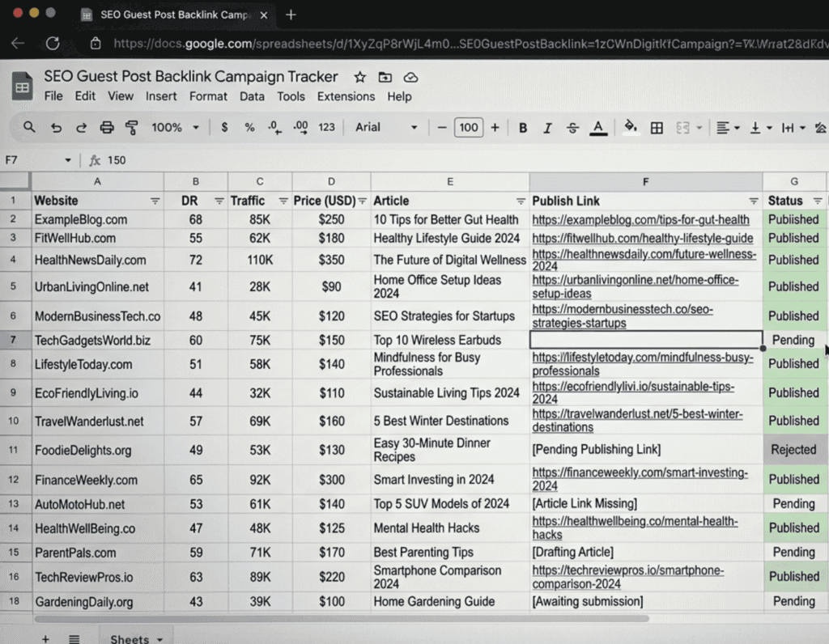Screen dimensions: 829x644
Task: Click the borders icon in toolbar
Action: pos(657,128)
